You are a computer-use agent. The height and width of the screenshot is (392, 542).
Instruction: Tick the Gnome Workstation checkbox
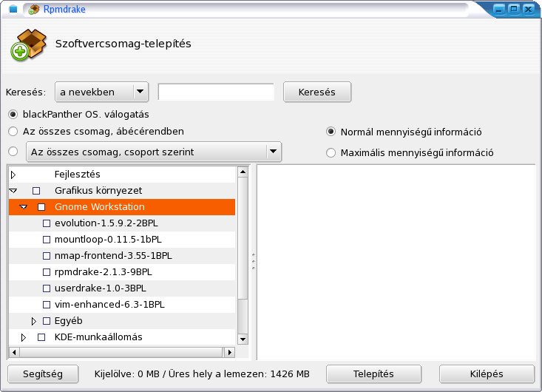[41, 207]
